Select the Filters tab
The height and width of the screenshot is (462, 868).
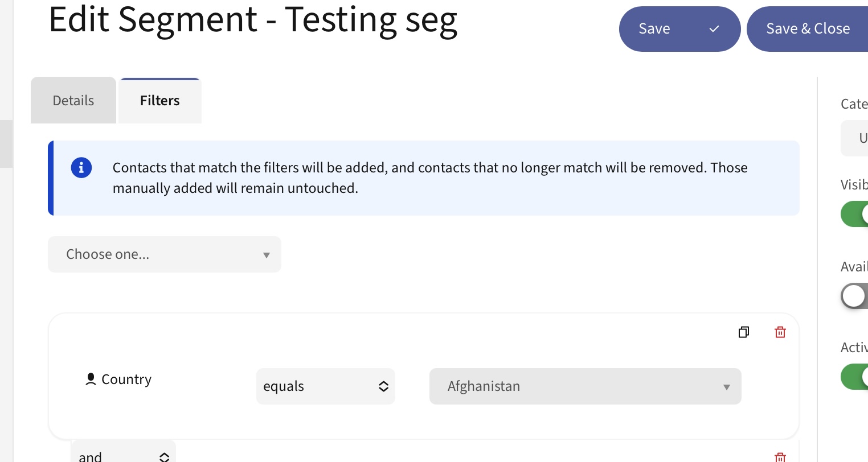(x=160, y=101)
